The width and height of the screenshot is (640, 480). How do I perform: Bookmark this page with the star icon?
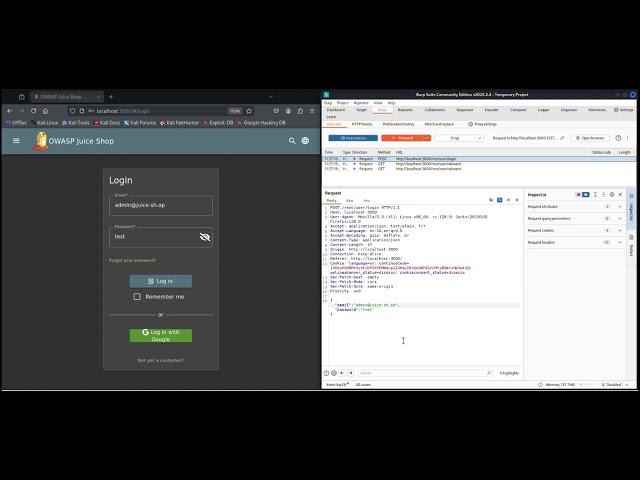249,111
